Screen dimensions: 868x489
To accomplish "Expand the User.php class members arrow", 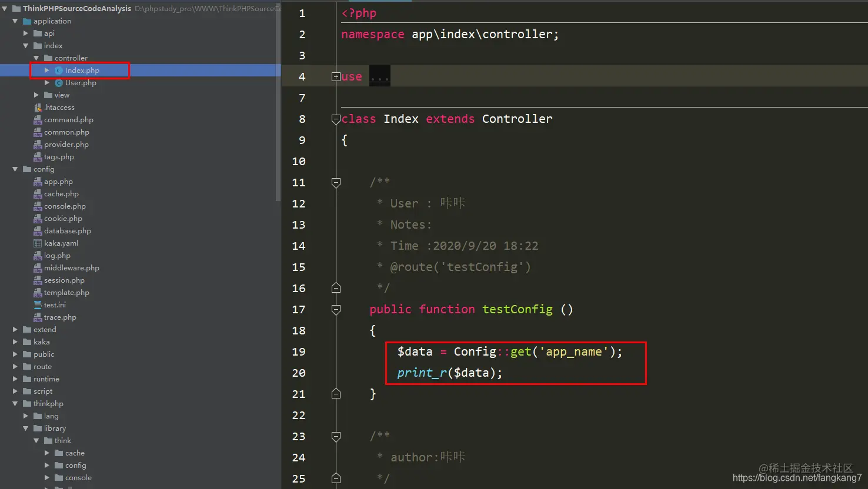I will coord(47,82).
